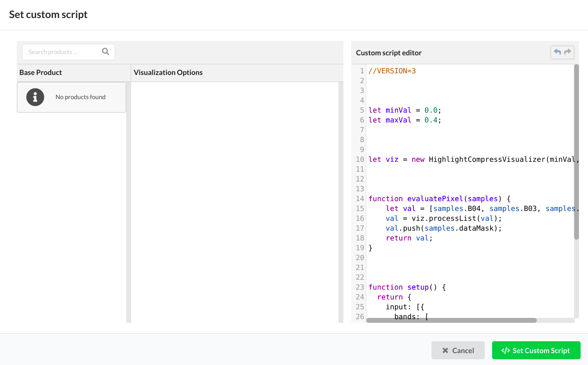The image size is (588, 365).
Task: Click the search magnifier icon
Action: pyautogui.click(x=106, y=52)
